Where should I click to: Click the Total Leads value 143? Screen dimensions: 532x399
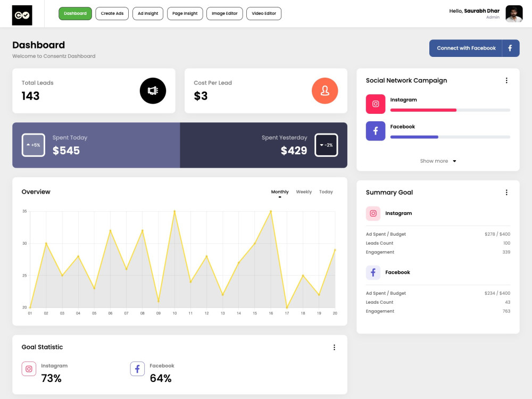(30, 96)
